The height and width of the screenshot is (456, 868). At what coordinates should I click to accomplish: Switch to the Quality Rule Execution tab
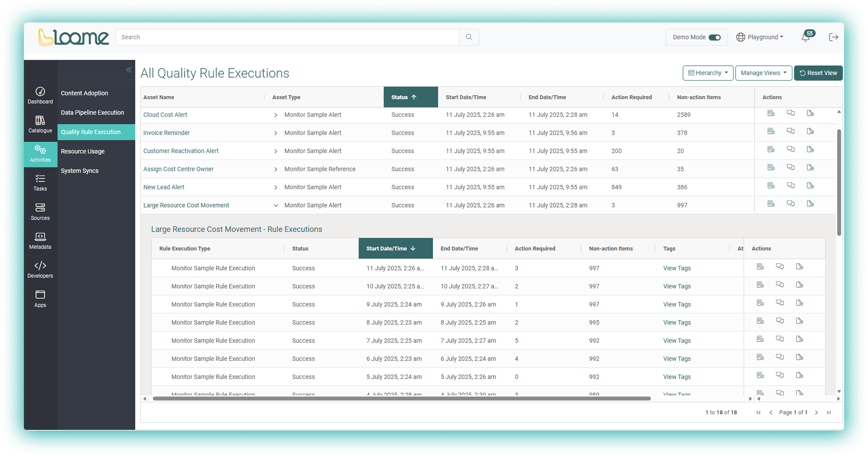[90, 132]
